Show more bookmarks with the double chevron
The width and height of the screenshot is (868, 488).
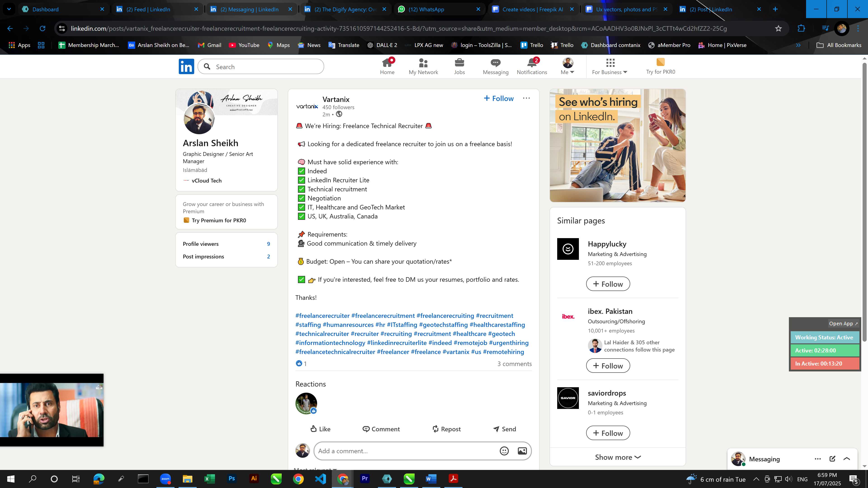pos(798,45)
